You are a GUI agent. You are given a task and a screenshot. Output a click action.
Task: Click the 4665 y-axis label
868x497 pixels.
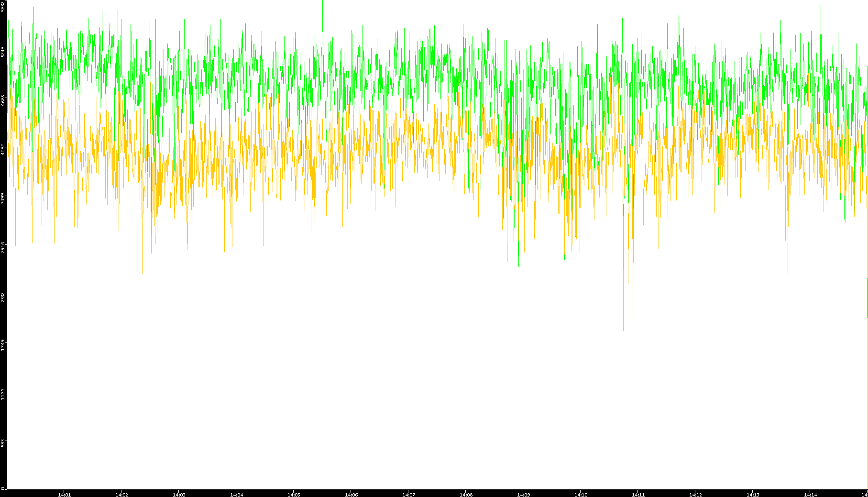click(3, 100)
